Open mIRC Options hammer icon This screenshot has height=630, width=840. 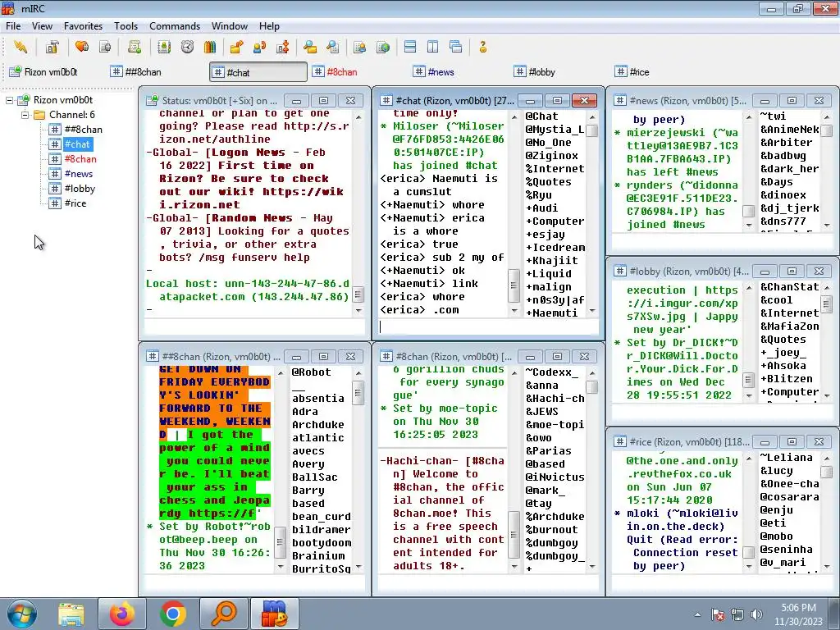[52, 47]
